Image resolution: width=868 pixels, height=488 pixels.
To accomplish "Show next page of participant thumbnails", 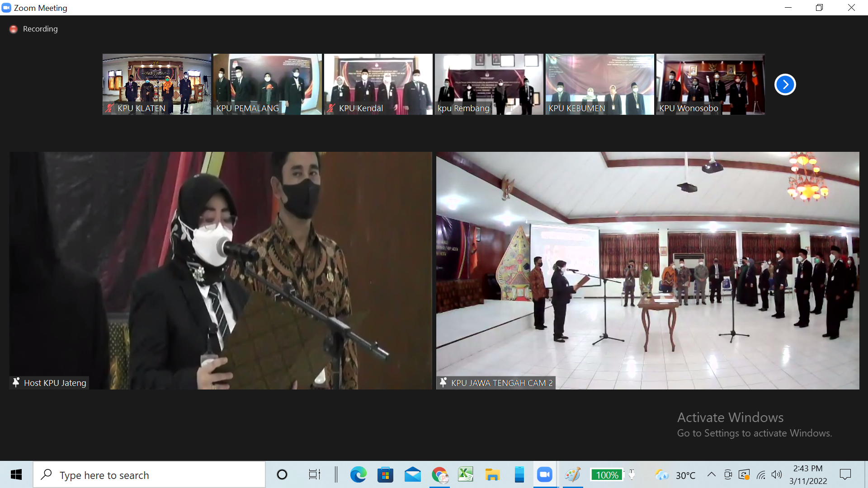I will pos(785,84).
